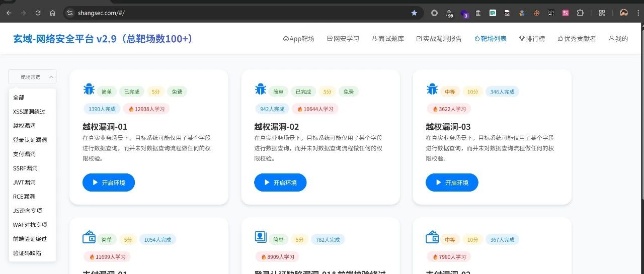
Task: Start environment for 越权漏洞-02
Action: tap(280, 182)
